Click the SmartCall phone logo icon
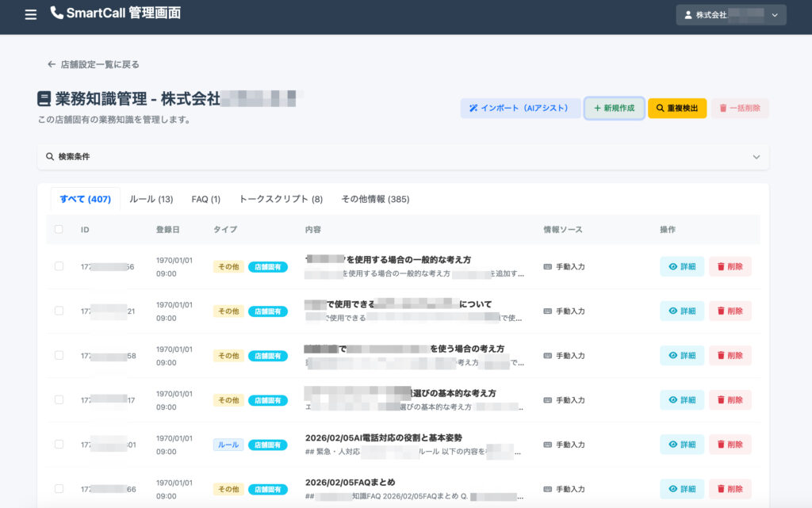The height and width of the screenshot is (508, 812). click(56, 13)
